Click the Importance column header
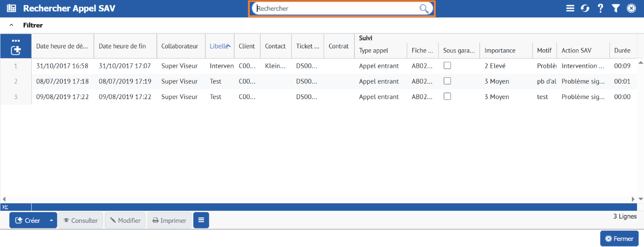This screenshot has width=644, height=247. pyautogui.click(x=500, y=50)
